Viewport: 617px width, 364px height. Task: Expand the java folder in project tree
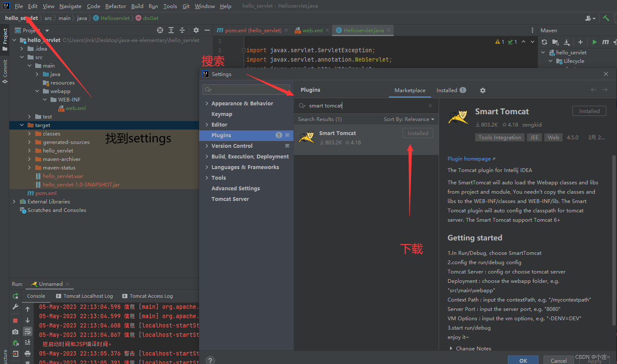(x=37, y=74)
